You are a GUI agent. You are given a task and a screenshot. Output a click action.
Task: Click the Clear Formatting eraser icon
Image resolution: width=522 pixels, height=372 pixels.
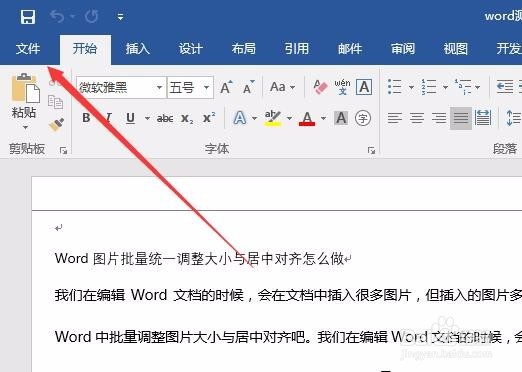pyautogui.click(x=320, y=87)
